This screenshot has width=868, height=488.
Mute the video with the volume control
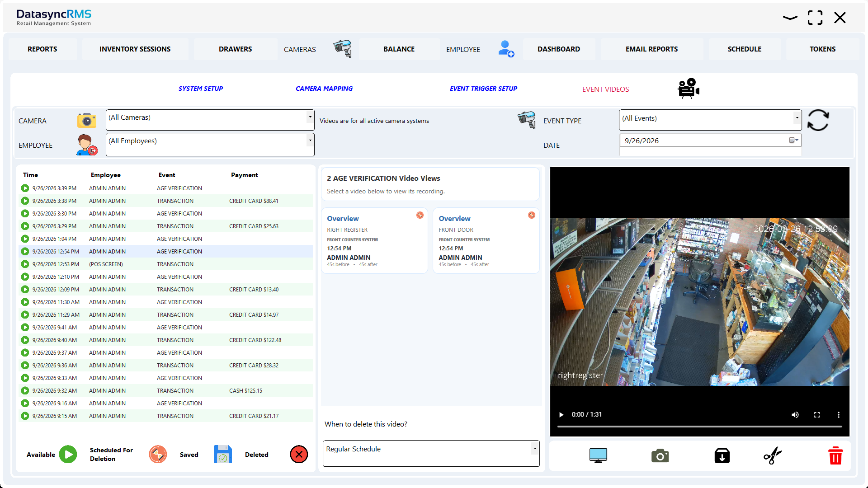coord(795,415)
